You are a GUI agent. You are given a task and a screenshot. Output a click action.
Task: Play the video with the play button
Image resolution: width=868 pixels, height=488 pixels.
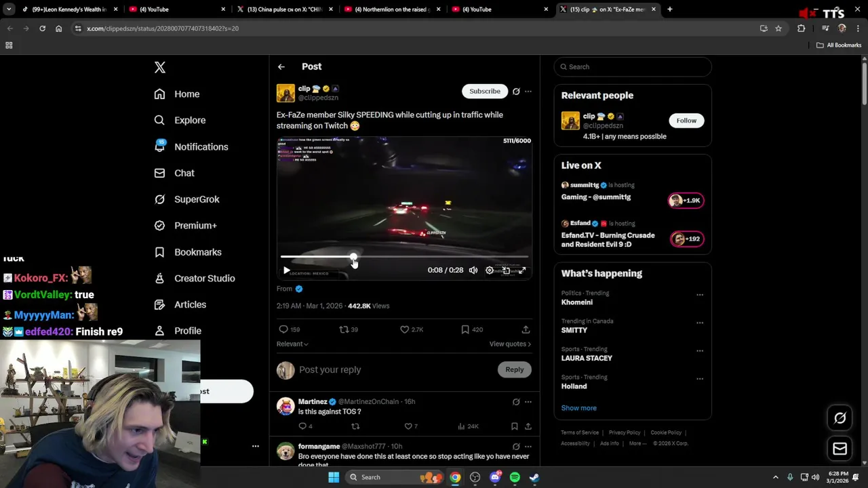[287, 270]
